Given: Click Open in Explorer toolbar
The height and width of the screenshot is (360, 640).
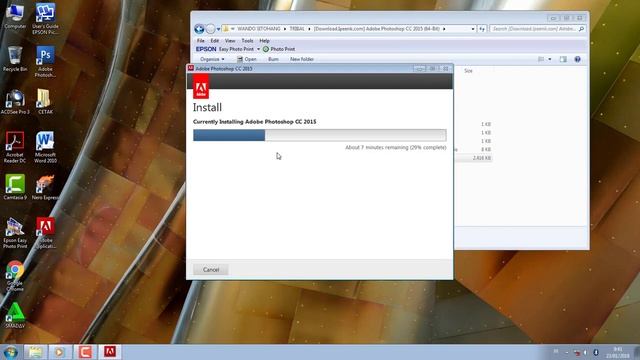Looking at the screenshot, I should tap(247, 59).
